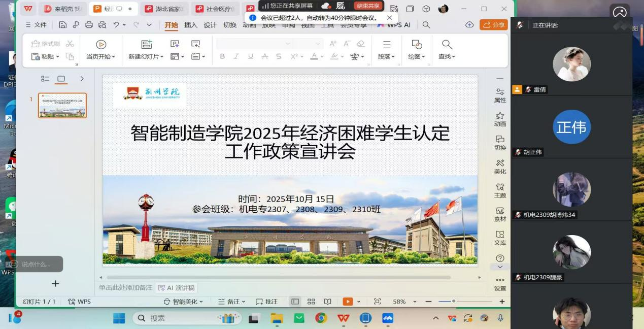Switch to reading view mode

click(x=328, y=302)
